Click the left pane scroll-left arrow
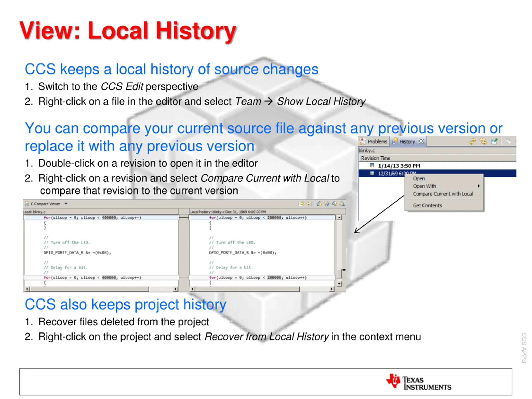532x399 pixels. [x=27, y=289]
